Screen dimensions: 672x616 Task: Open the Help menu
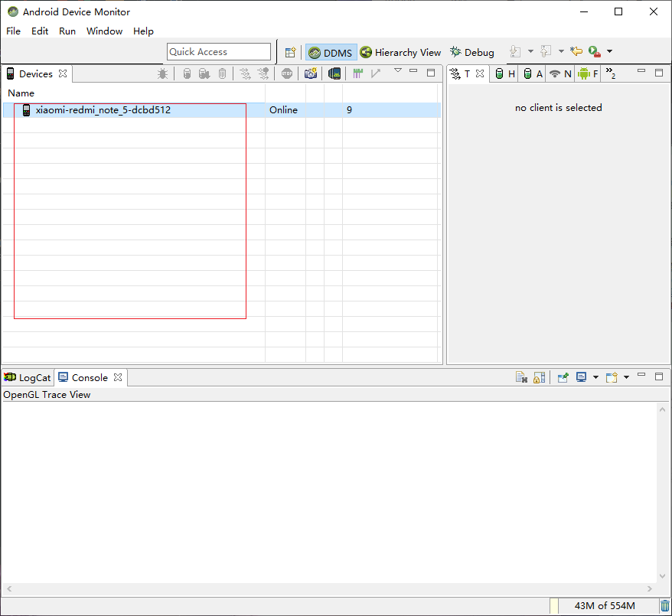(x=143, y=31)
